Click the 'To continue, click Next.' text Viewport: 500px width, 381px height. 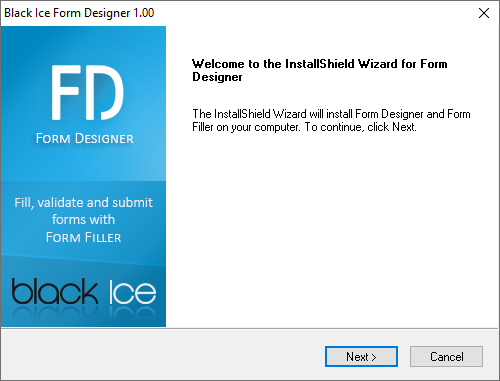[x=360, y=127]
